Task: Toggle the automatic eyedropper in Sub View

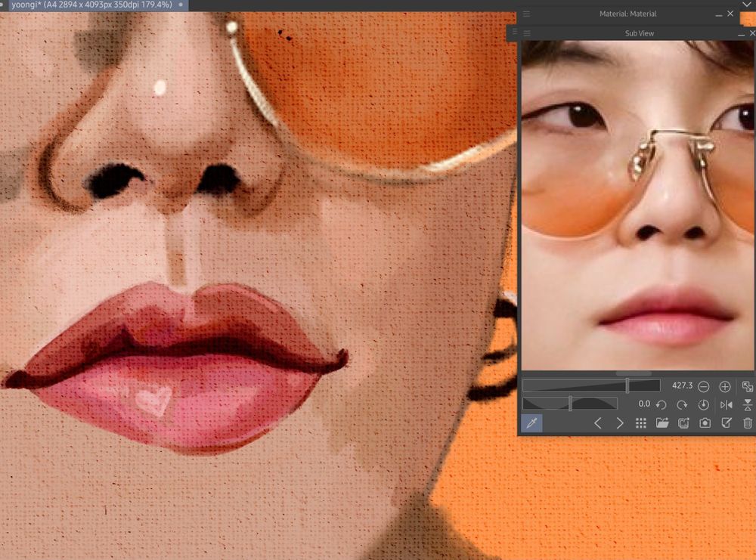Action: click(531, 422)
